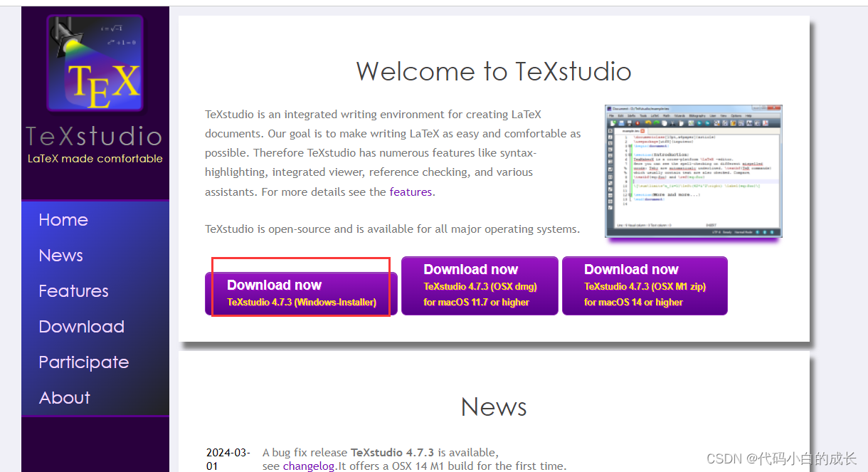Image resolution: width=868 pixels, height=472 pixels.
Task: Click the 'TeXstudio is open-source' sentence
Action: pos(392,229)
